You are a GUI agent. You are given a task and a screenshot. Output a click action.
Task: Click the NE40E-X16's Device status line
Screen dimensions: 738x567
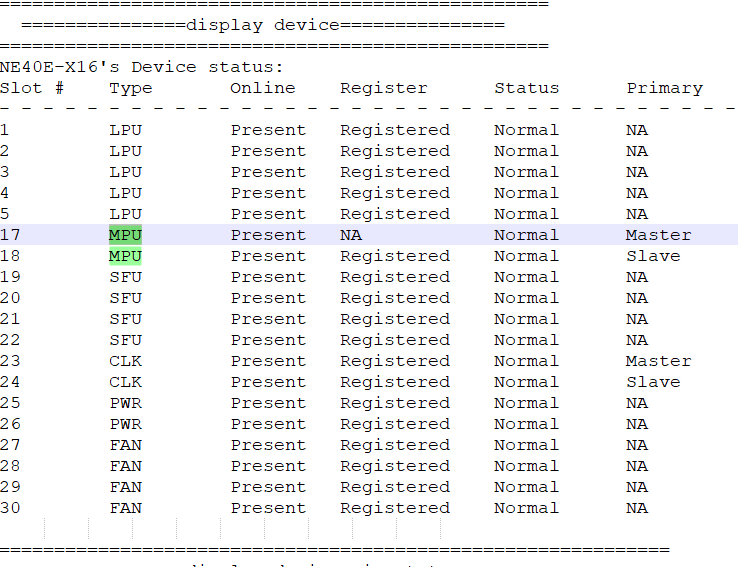click(x=142, y=67)
